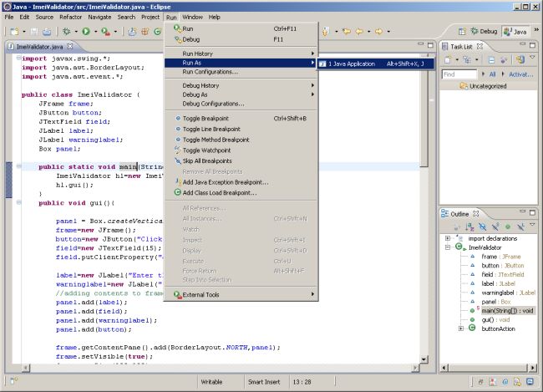Choose Run Configurations... from Run menu

(x=210, y=72)
